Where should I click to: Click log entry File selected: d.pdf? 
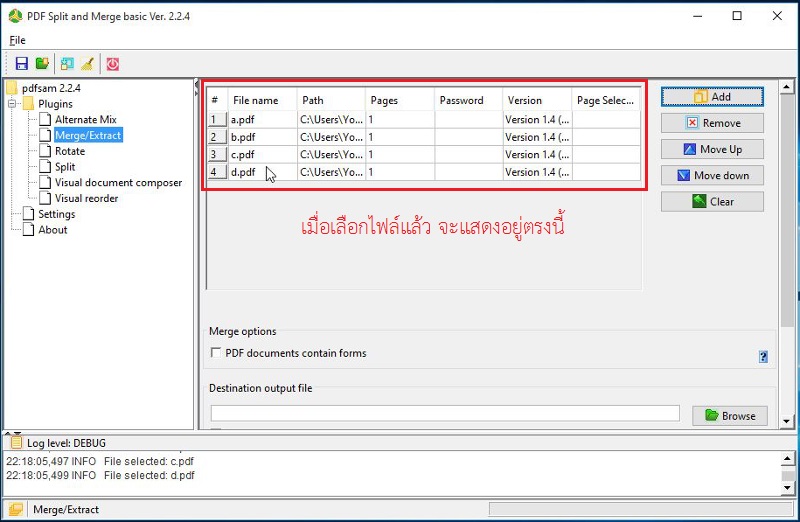[100, 475]
